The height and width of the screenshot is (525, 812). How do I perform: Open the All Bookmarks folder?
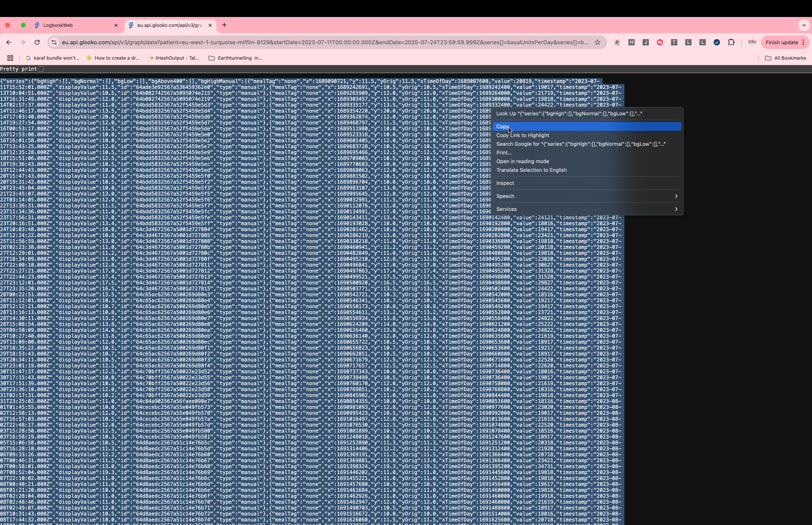click(x=785, y=58)
